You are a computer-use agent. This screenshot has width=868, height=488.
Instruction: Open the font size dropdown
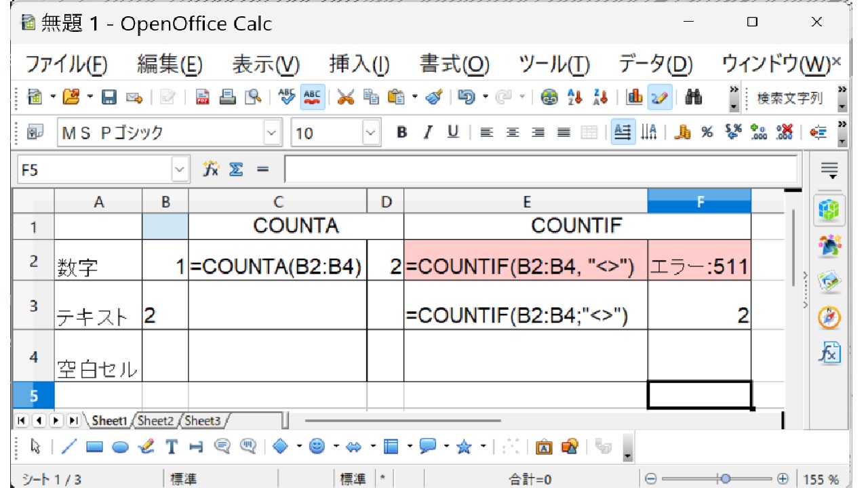[x=372, y=132]
